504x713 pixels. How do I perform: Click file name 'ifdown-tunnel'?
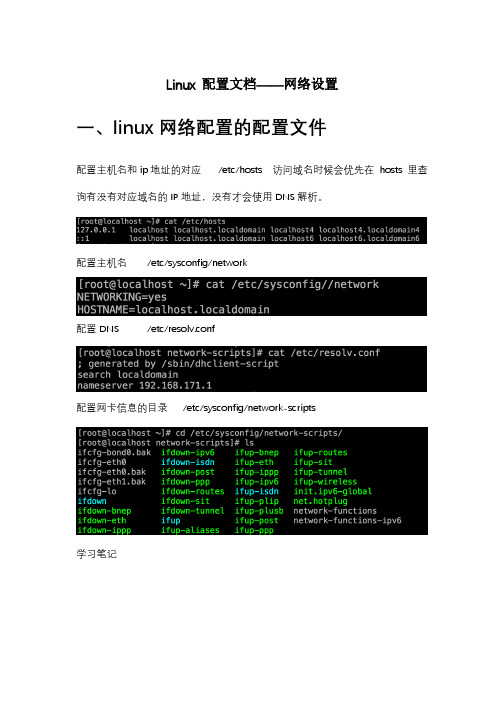[193, 511]
